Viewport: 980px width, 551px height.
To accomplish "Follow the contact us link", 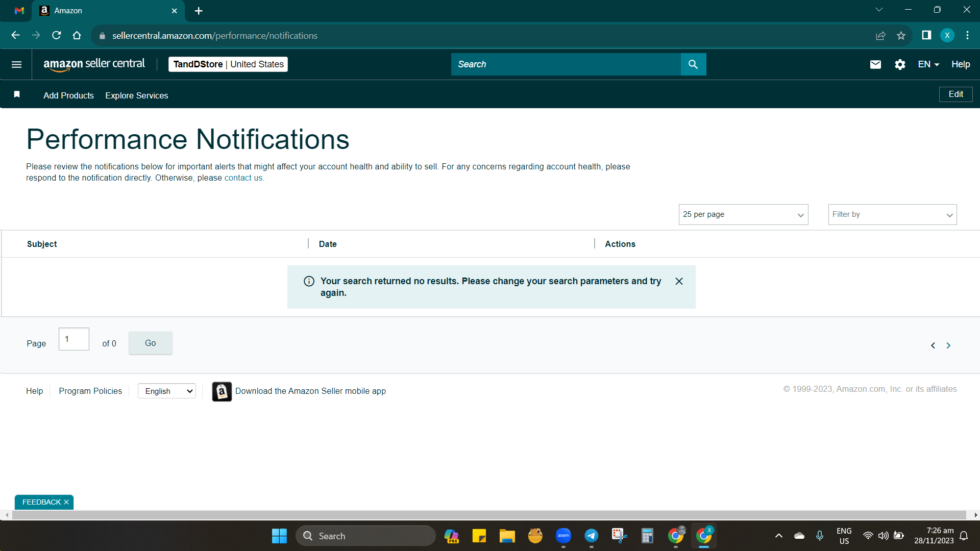I will click(x=243, y=178).
